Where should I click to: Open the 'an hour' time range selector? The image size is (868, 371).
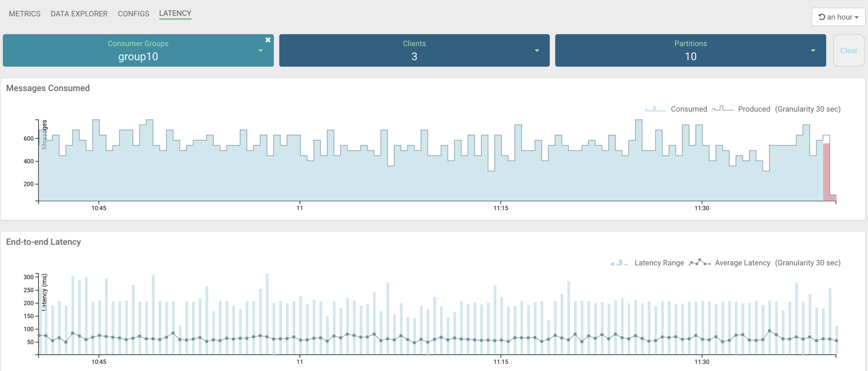[x=838, y=17]
